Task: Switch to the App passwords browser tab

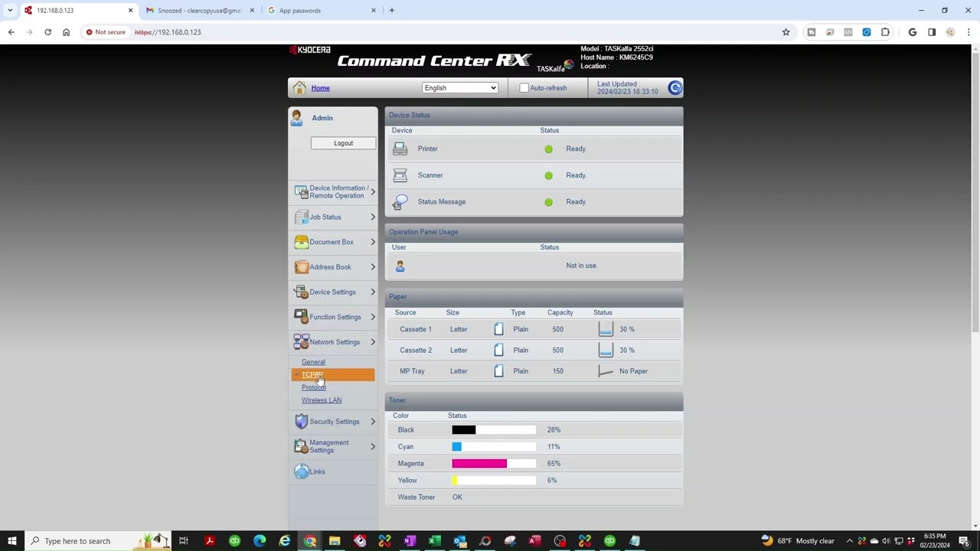Action: click(x=322, y=11)
